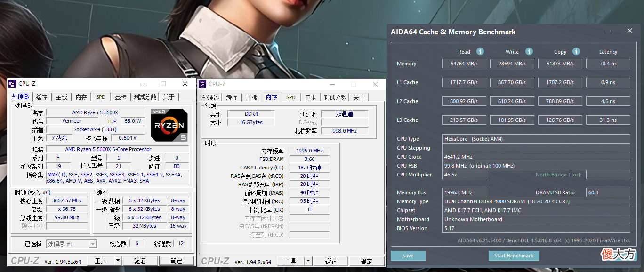644x272 pixels.
Task: Select the Unknown Motherboard value
Action: pos(537,219)
